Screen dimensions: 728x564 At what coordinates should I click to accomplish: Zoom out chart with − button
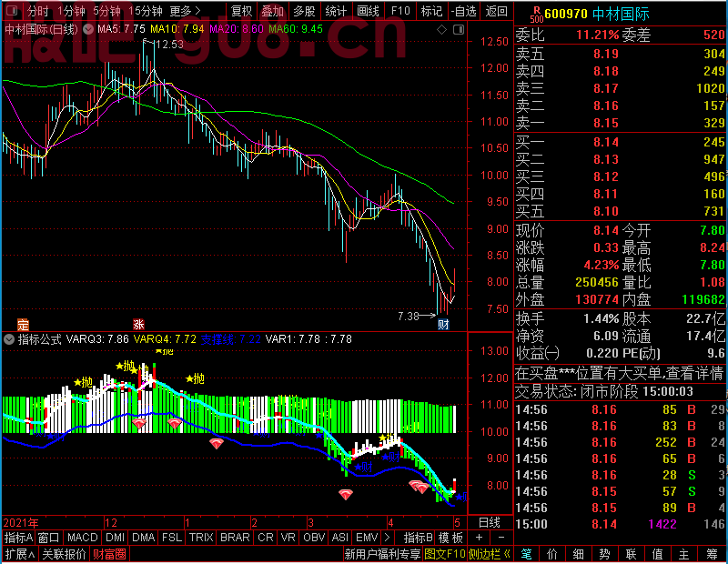pos(501,538)
